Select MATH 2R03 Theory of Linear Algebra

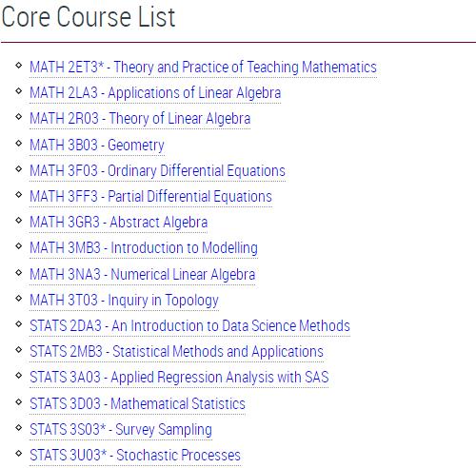coord(140,119)
